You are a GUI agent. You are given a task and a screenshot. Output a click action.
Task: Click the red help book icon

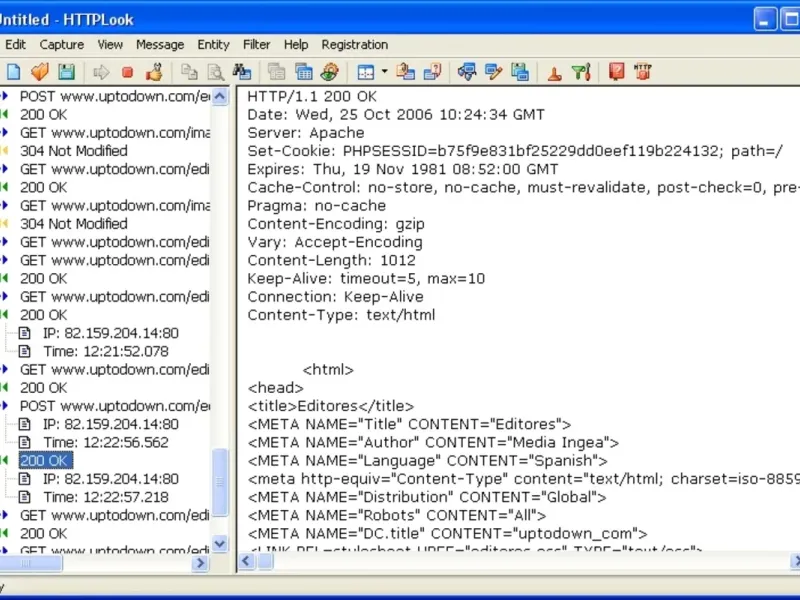click(x=616, y=72)
